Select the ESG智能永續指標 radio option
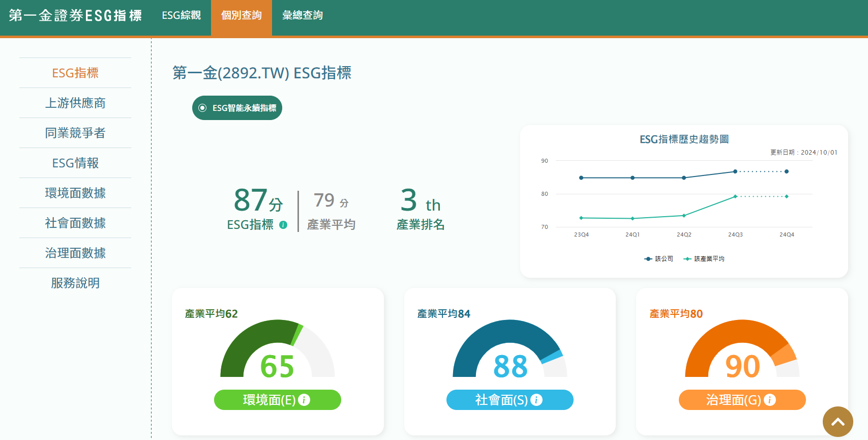The image size is (868, 440). click(x=202, y=108)
